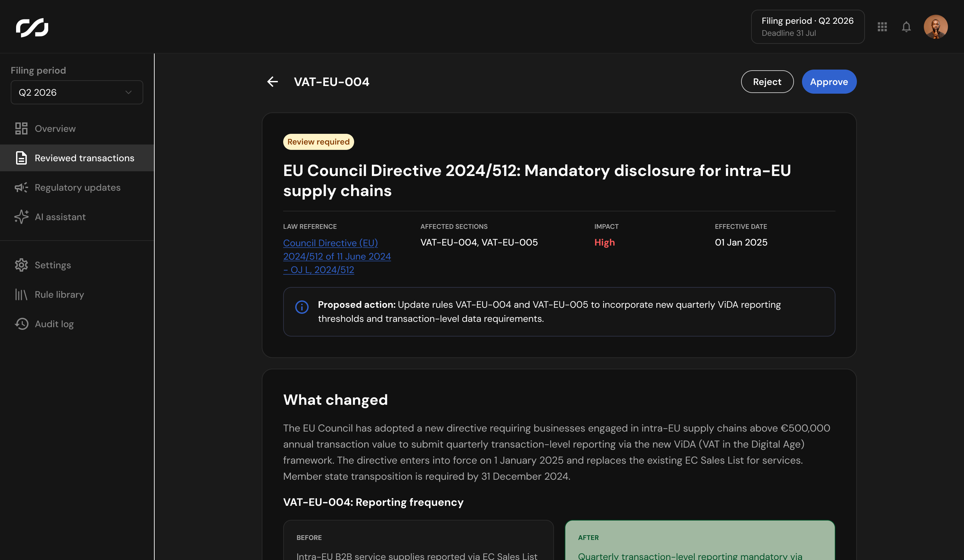Screen dimensions: 964x560
Task: Open Settings page
Action: 77,265
